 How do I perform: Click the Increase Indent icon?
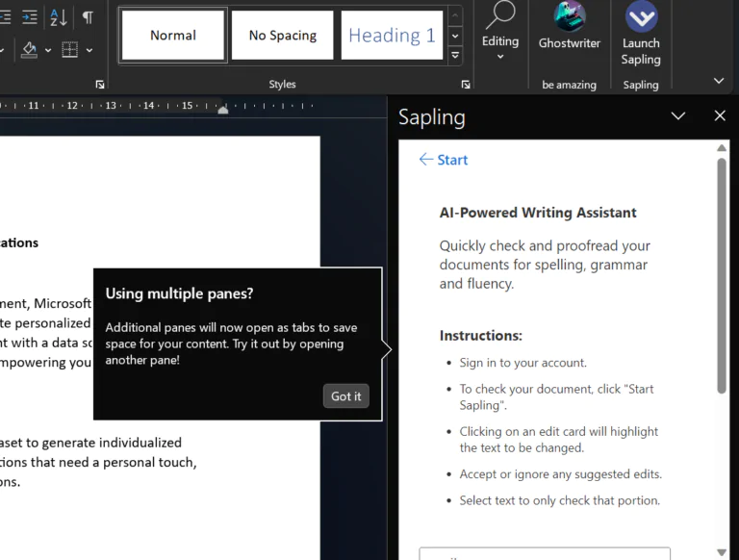(30, 17)
